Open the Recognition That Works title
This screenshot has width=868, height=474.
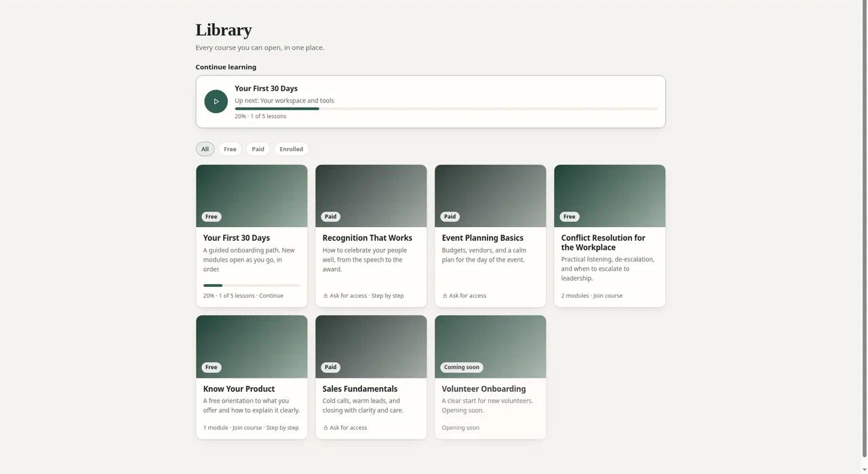coord(367,238)
